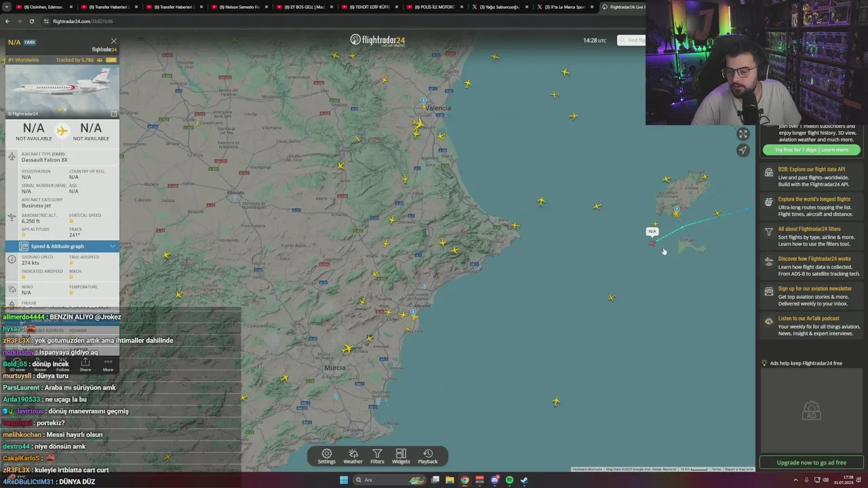Image resolution: width=868 pixels, height=488 pixels.
Task: Click the Windows taskbar search box
Action: coord(390,480)
